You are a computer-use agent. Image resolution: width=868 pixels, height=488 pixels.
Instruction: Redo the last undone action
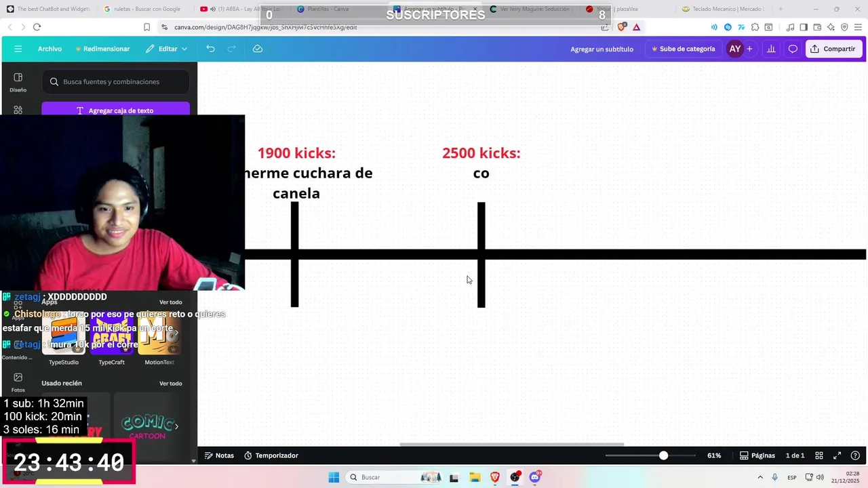[x=231, y=49]
